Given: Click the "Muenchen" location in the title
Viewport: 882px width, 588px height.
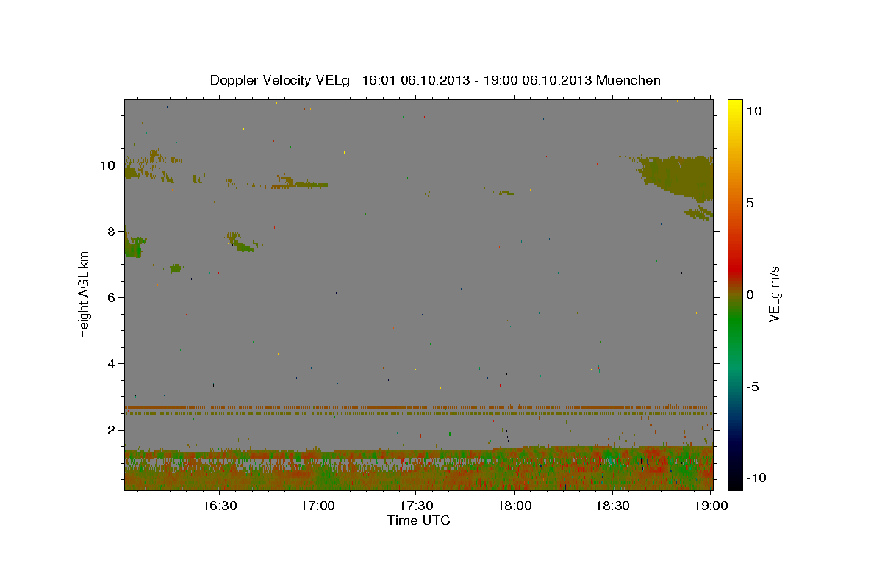Looking at the screenshot, I should click(x=628, y=80).
